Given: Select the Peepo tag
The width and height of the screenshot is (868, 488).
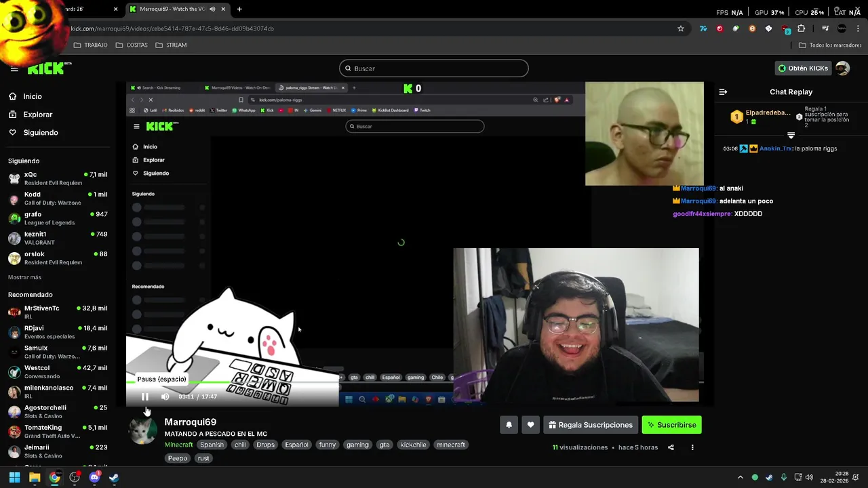Looking at the screenshot, I should pos(178,458).
